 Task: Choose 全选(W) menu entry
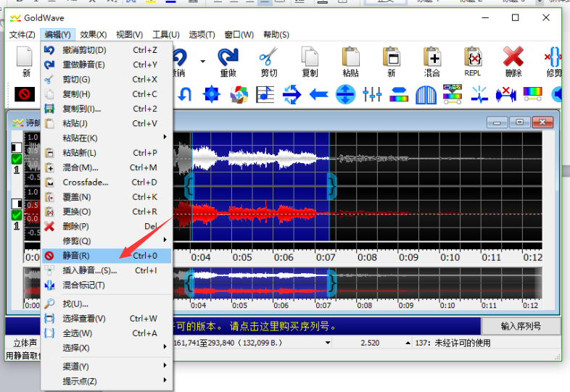pos(107,333)
